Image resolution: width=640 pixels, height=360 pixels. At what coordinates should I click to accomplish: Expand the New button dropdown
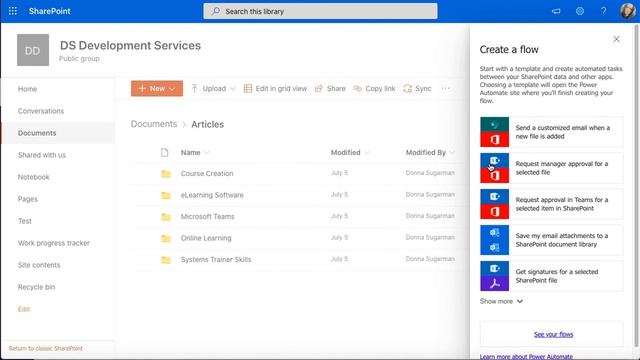[172, 89]
